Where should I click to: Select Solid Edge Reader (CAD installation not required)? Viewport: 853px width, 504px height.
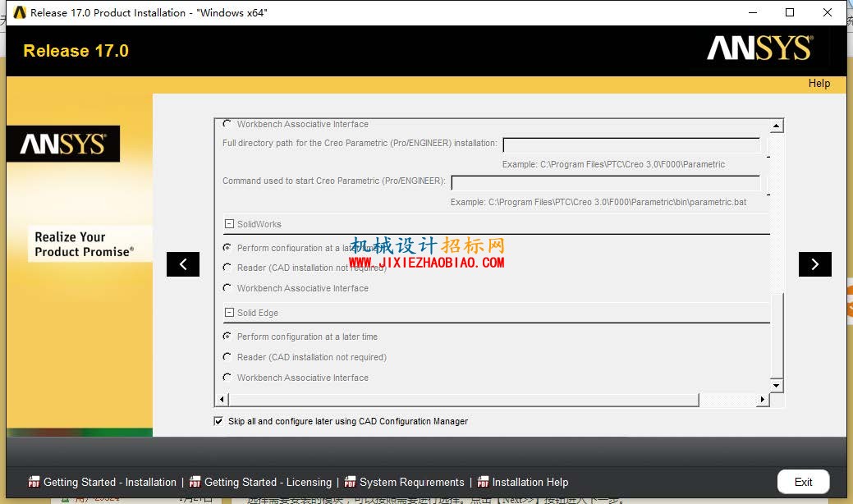click(227, 357)
